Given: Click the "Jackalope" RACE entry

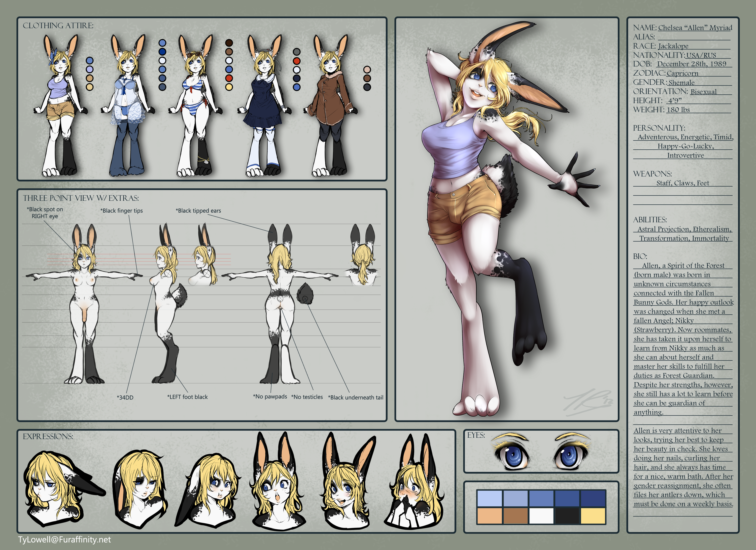Looking at the screenshot, I should pyautogui.click(x=673, y=46).
